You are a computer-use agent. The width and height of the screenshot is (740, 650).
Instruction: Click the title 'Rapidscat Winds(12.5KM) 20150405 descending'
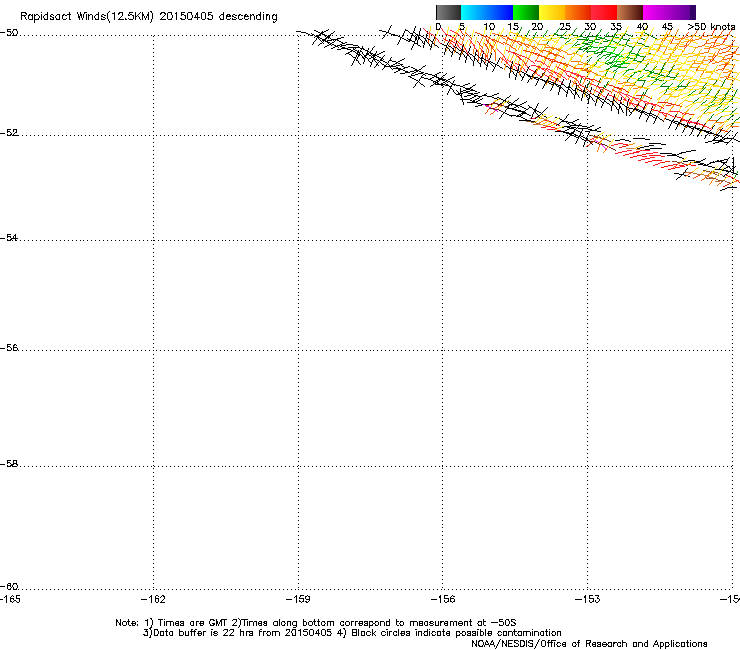click(x=149, y=17)
